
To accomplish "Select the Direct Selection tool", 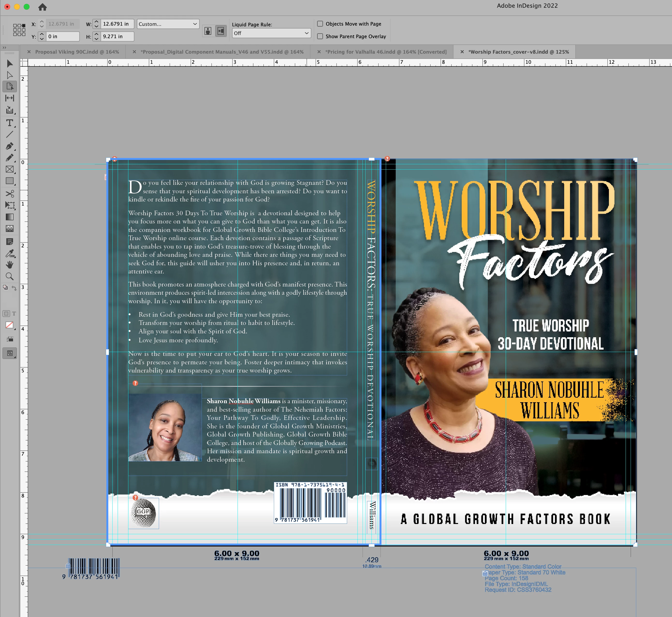I will click(10, 75).
